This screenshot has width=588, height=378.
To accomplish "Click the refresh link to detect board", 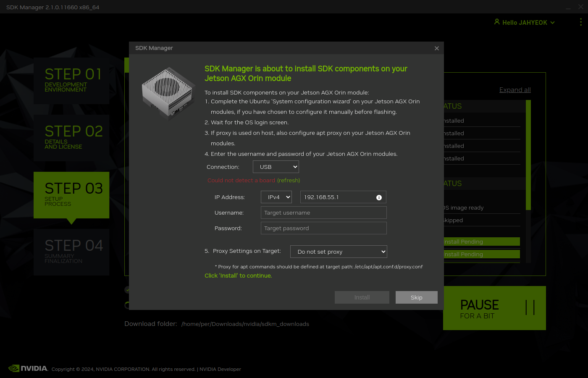I will tap(289, 180).
